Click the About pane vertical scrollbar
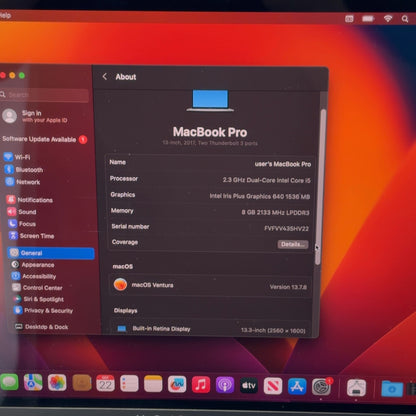The height and width of the screenshot is (416, 416). pyautogui.click(x=322, y=187)
